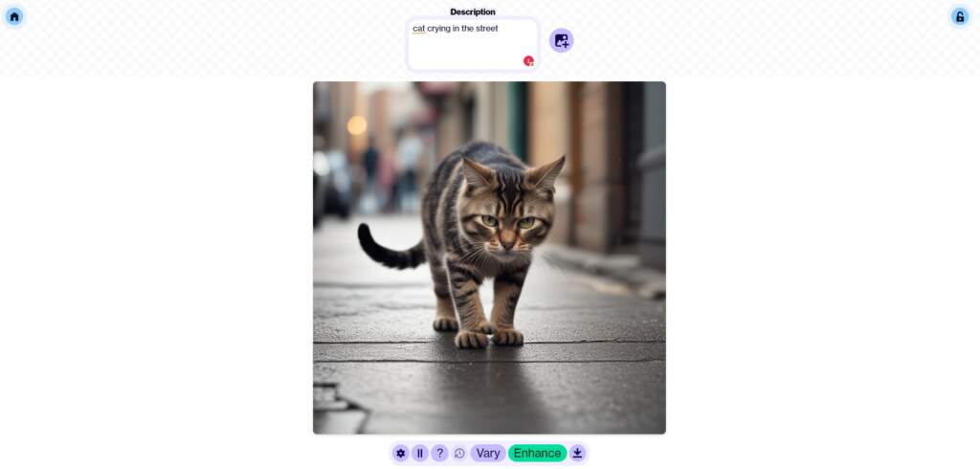Show generation history with the clock icon
The width and height of the screenshot is (980, 469).
pos(459,453)
